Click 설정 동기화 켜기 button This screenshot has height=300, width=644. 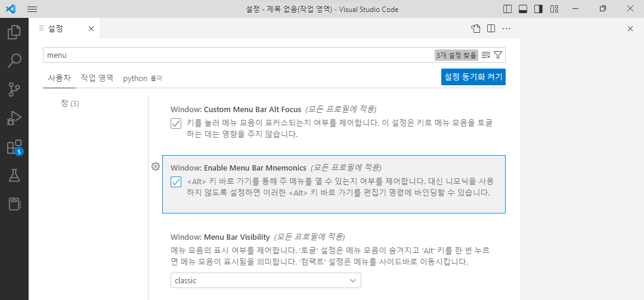473,77
